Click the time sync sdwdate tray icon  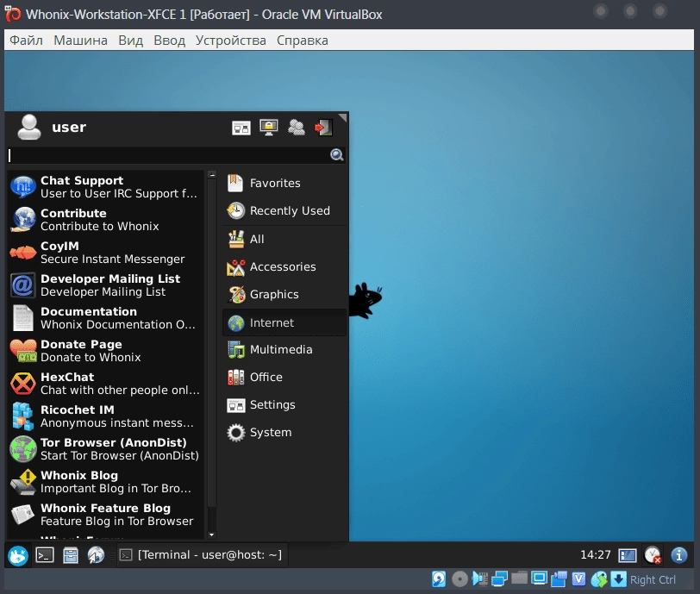pyautogui.click(x=653, y=555)
